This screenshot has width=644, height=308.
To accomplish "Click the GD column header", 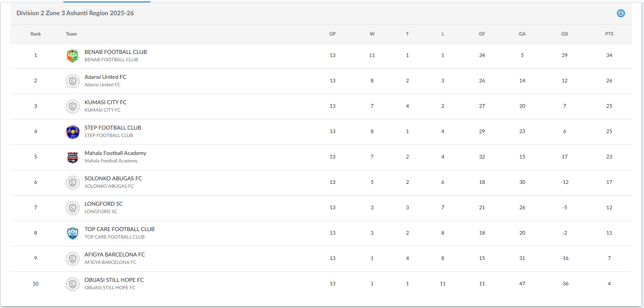I will [565, 34].
